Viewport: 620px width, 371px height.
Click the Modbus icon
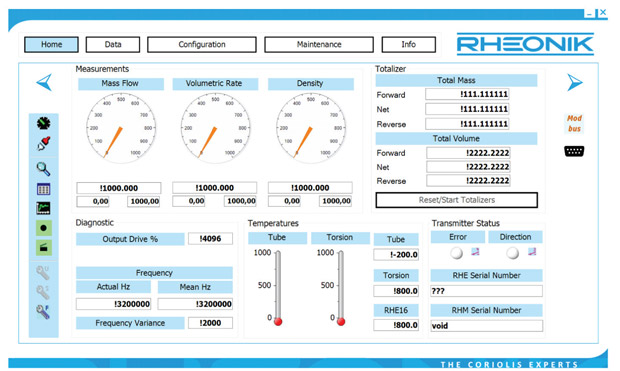pyautogui.click(x=574, y=123)
